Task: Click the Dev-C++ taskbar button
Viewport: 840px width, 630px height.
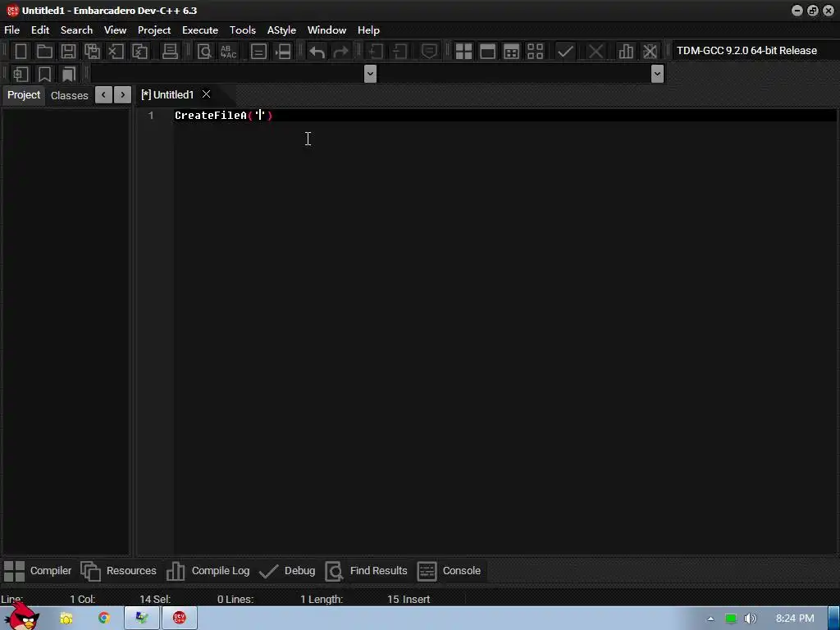Action: click(x=180, y=619)
